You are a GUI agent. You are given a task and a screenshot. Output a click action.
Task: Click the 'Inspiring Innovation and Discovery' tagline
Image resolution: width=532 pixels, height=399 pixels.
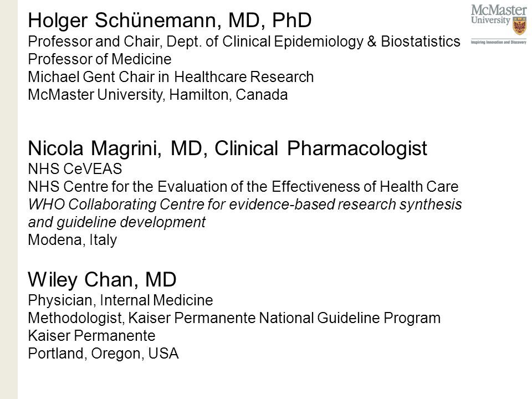(x=498, y=43)
